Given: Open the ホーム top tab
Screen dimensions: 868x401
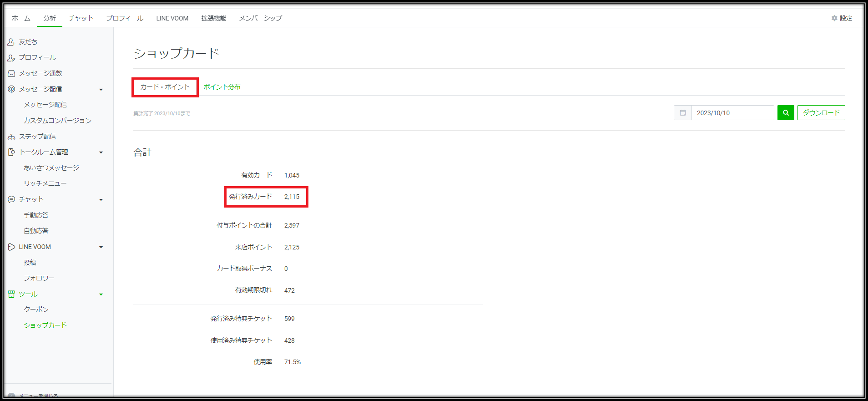Looking at the screenshot, I should coord(21,18).
